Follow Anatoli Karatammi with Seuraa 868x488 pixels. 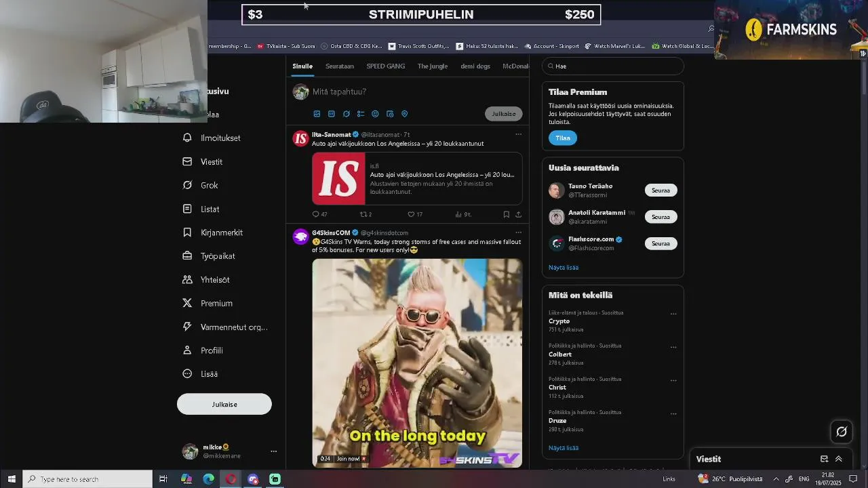click(x=660, y=217)
